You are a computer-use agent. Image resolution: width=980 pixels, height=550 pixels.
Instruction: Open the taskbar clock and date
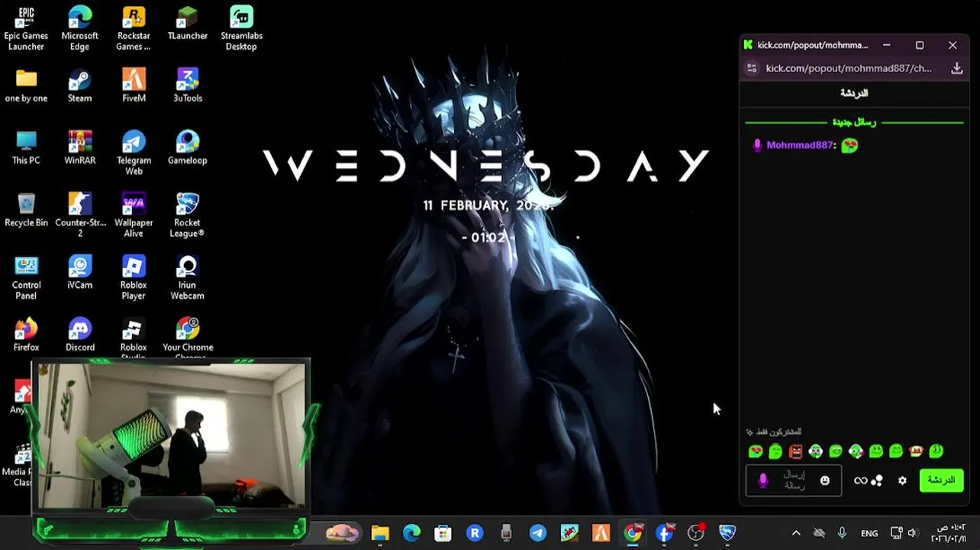click(948, 533)
